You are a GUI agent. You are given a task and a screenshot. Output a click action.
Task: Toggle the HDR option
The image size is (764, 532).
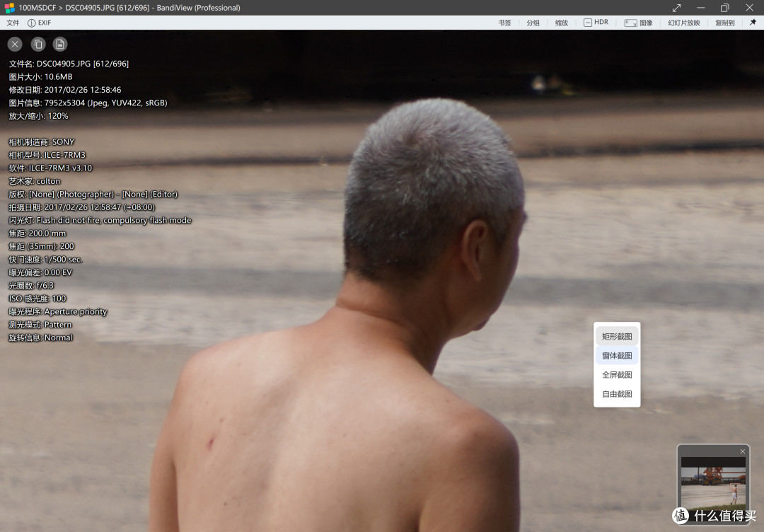596,23
